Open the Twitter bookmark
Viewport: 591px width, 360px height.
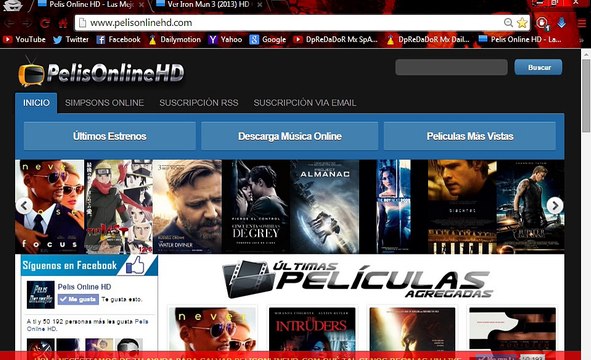coord(71,39)
